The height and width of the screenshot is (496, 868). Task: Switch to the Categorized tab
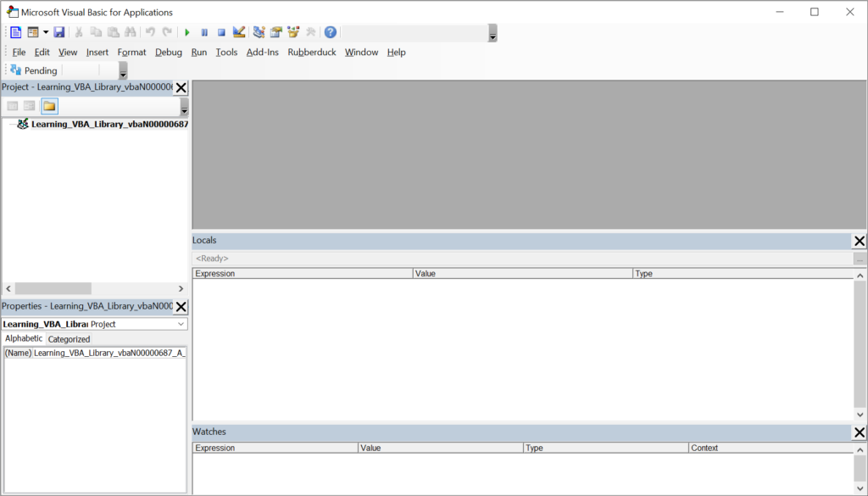[69, 339]
